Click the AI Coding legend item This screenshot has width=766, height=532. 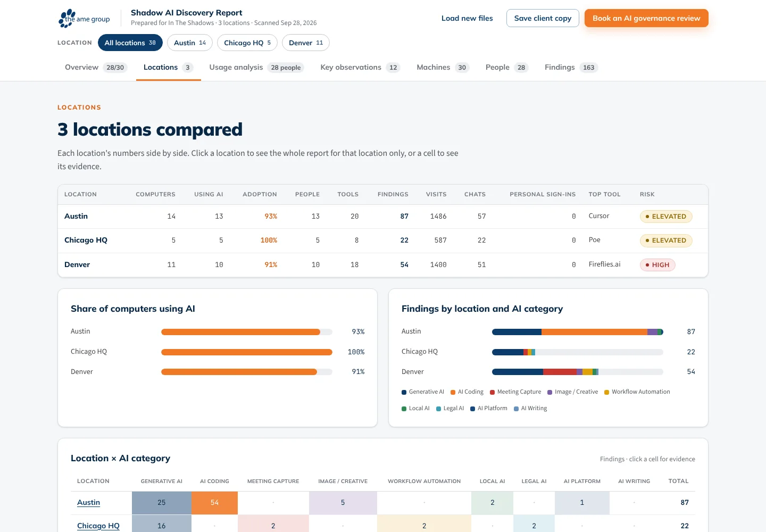467,392
